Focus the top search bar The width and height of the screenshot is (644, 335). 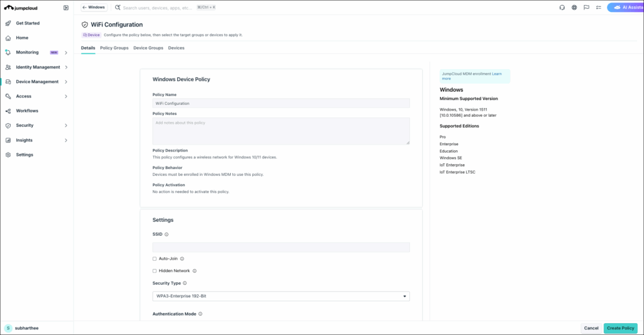click(157, 8)
